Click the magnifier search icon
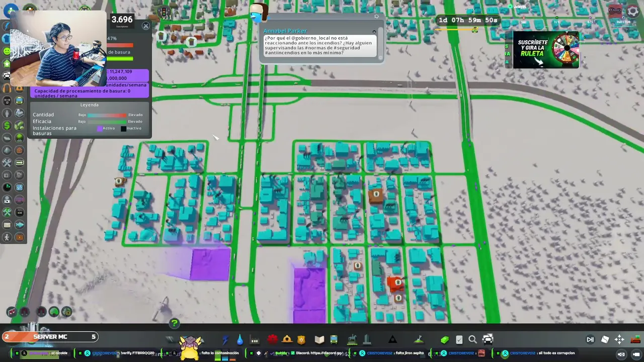 [472, 340]
